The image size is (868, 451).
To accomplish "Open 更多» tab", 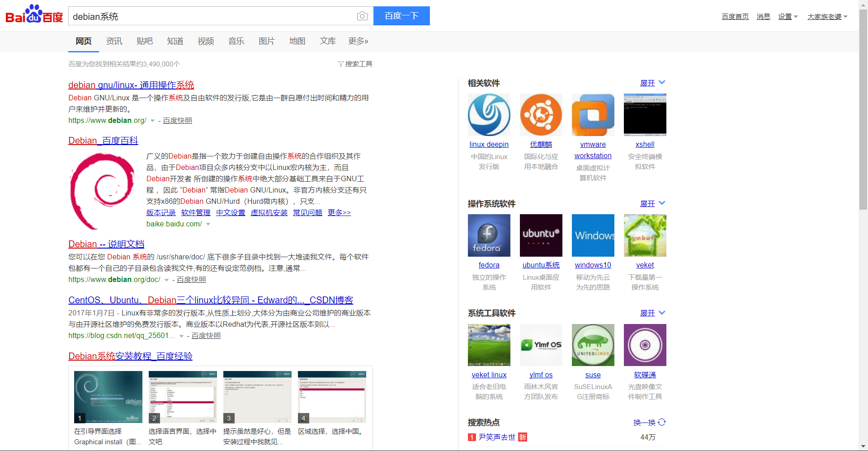I will (x=358, y=41).
